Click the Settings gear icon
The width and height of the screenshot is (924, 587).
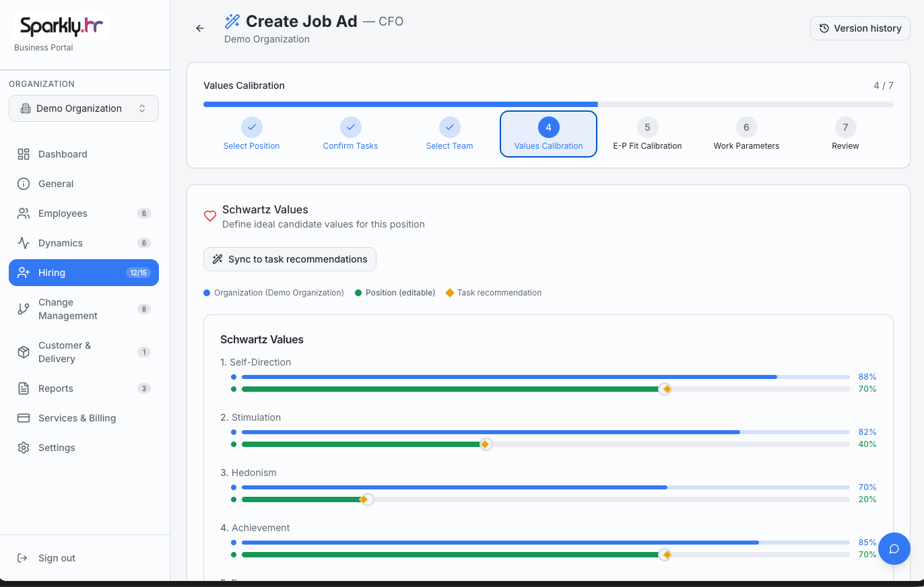[24, 448]
